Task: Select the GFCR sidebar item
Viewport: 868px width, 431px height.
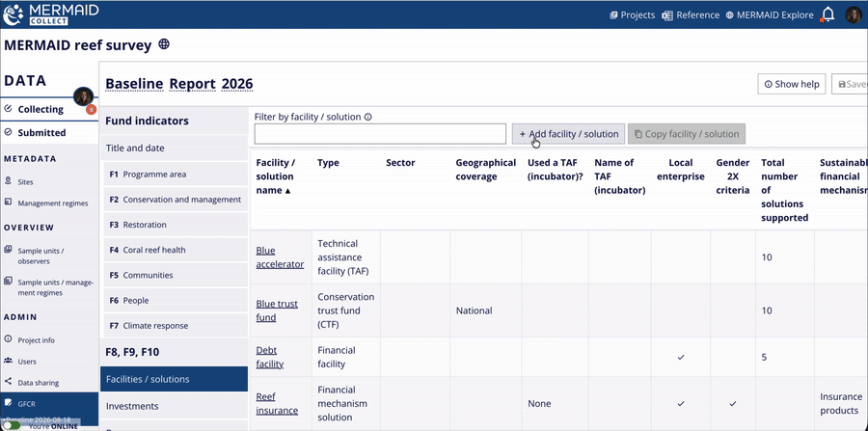Action: point(49,404)
